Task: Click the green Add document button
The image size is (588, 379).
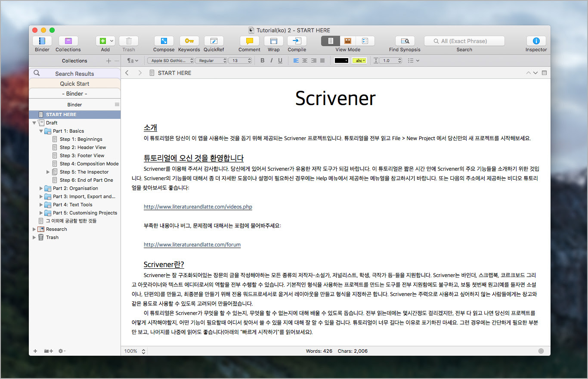Action: (102, 41)
